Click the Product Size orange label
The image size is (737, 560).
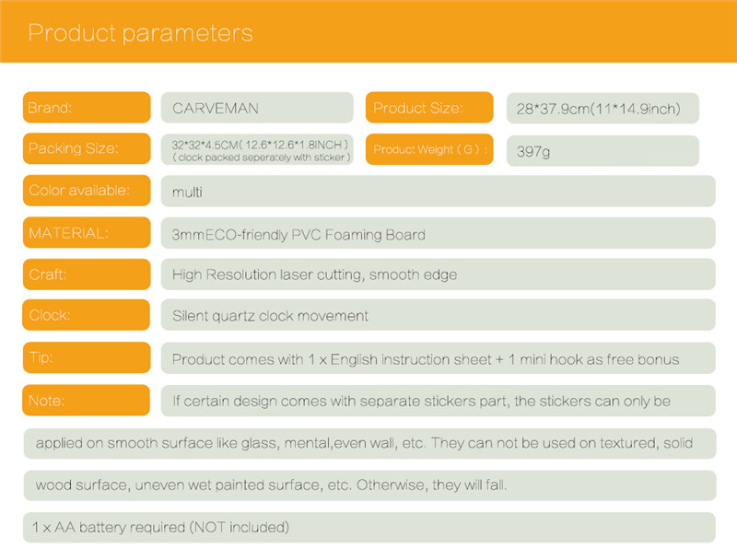[x=429, y=108]
